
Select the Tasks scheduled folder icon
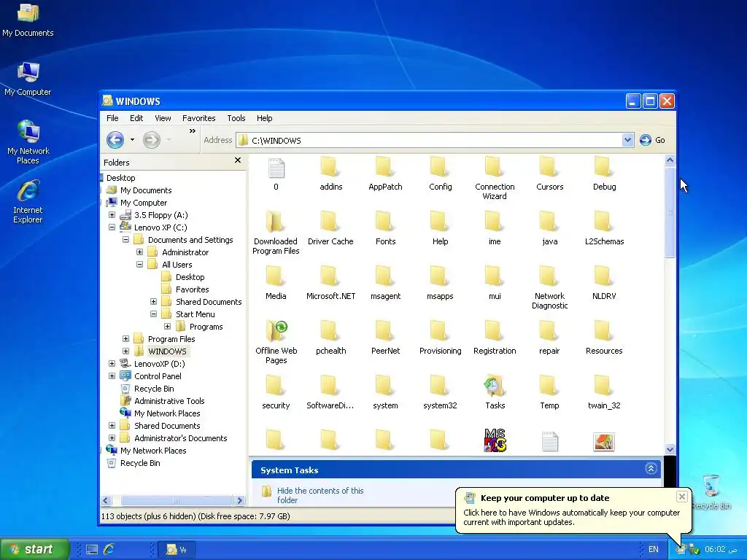pyautogui.click(x=494, y=386)
